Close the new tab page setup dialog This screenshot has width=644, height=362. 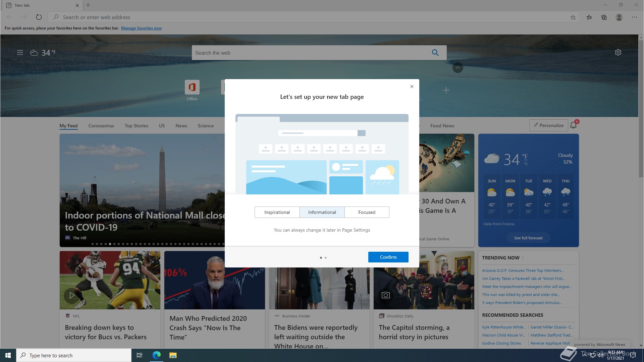(x=412, y=86)
